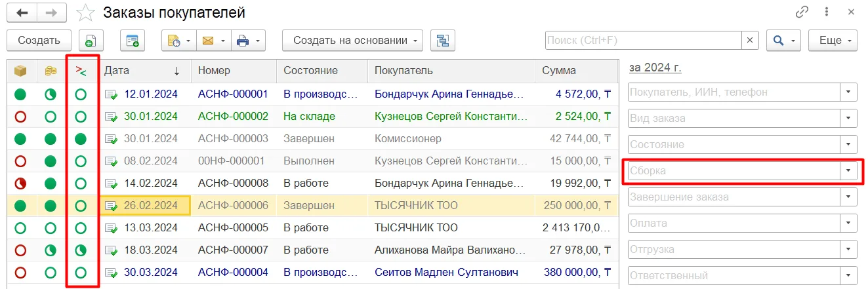
Task: Click the calendar plus toolbar icon
Action: (x=132, y=41)
